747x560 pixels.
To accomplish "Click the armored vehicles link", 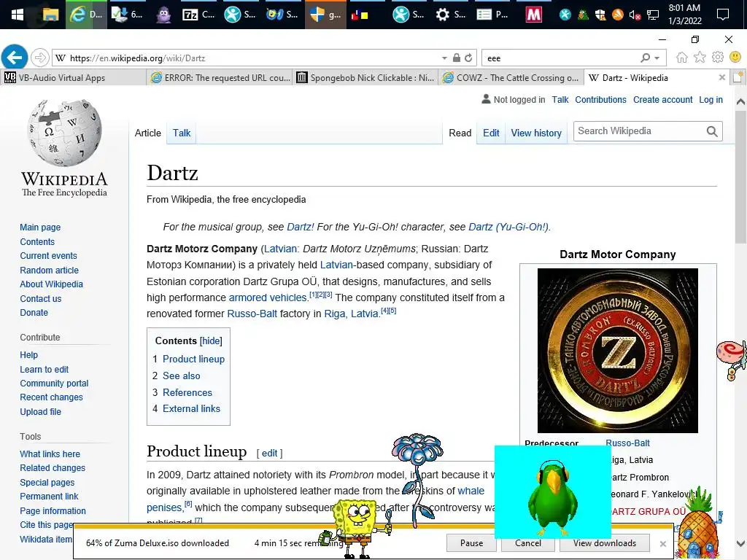I will (268, 297).
